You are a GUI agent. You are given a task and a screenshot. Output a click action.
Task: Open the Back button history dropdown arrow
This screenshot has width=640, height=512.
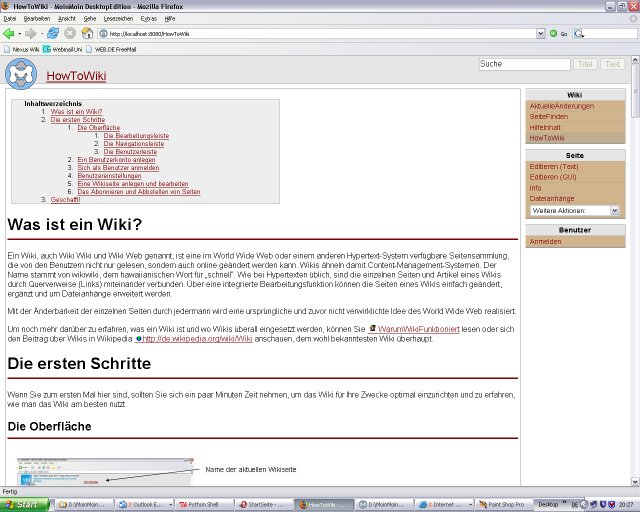pos(20,33)
